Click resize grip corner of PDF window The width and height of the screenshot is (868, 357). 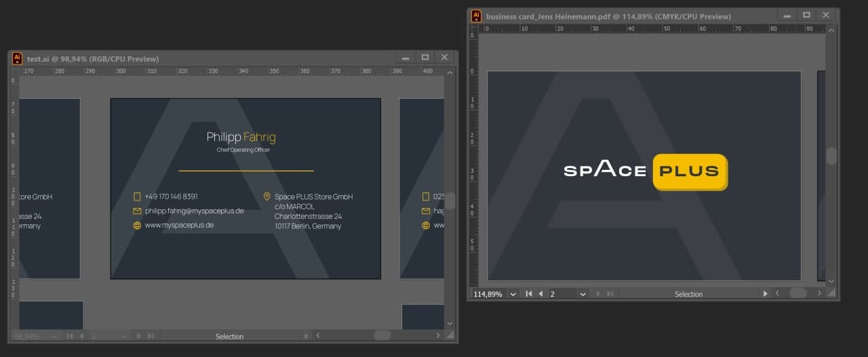[831, 293]
